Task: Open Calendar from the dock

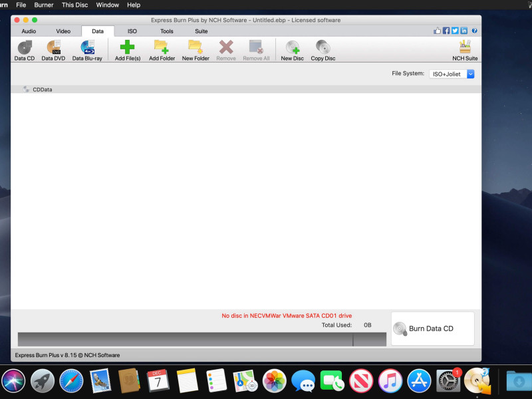Action: 158,381
